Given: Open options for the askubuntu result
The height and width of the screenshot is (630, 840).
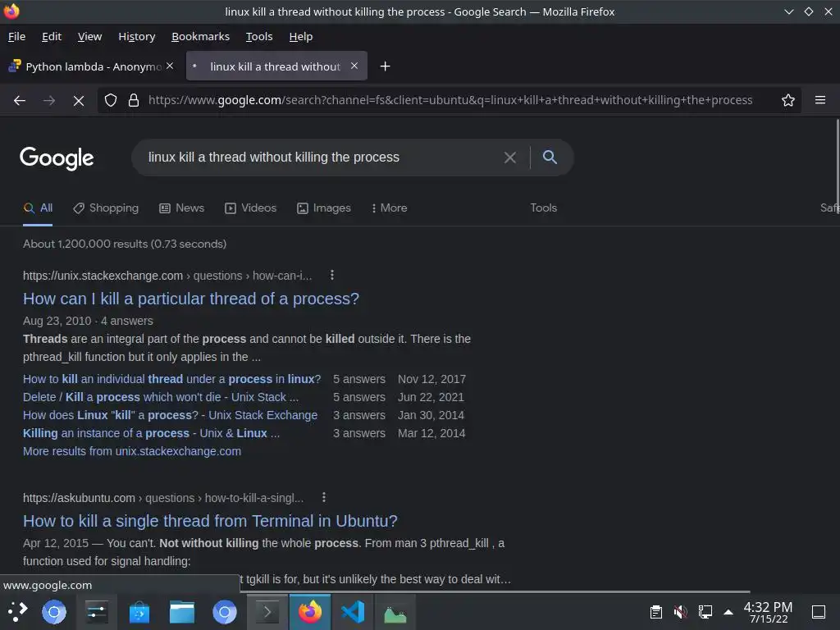Looking at the screenshot, I should click(323, 497).
